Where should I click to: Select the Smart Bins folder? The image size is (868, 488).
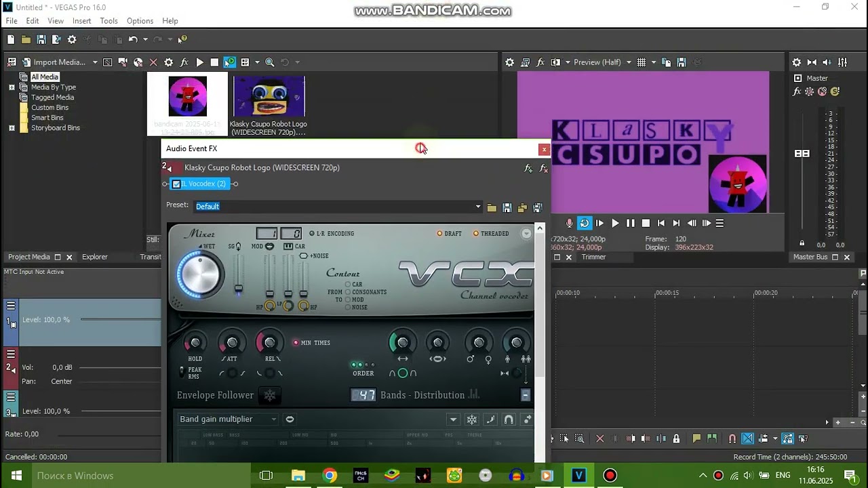pyautogui.click(x=47, y=118)
